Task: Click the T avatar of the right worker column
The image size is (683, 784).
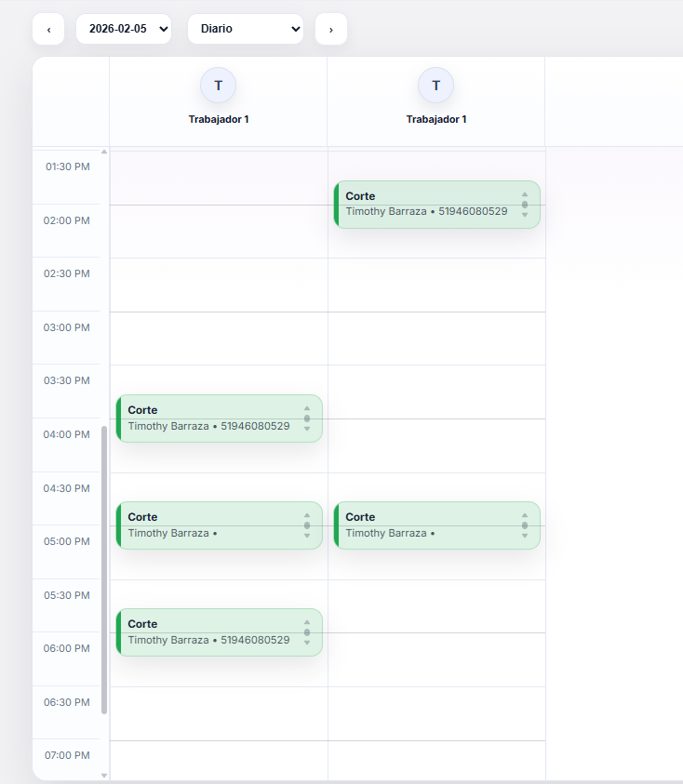Action: (435, 86)
